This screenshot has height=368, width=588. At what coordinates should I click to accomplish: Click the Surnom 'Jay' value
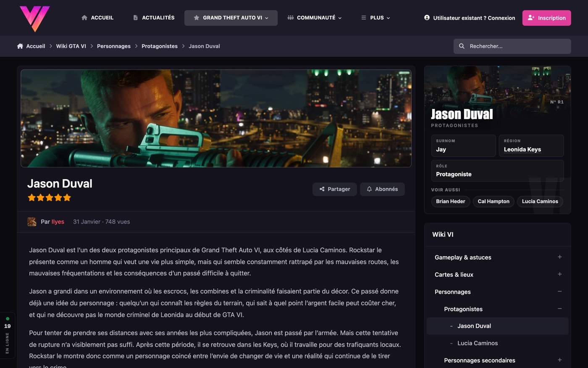[441, 149]
